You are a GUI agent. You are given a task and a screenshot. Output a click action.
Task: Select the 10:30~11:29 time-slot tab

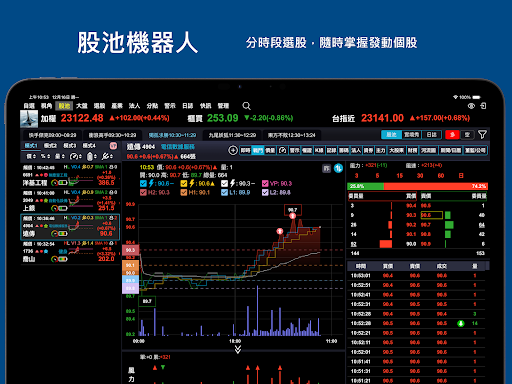click(x=172, y=135)
